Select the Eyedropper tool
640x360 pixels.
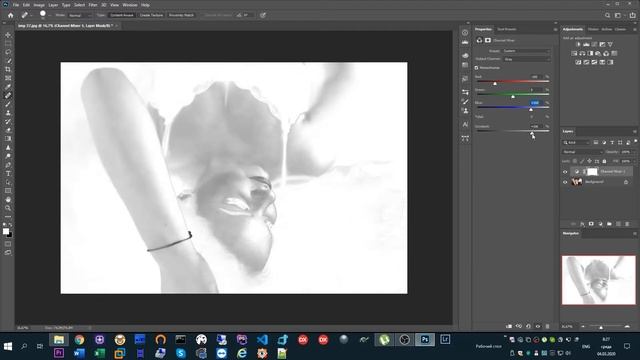point(8,87)
